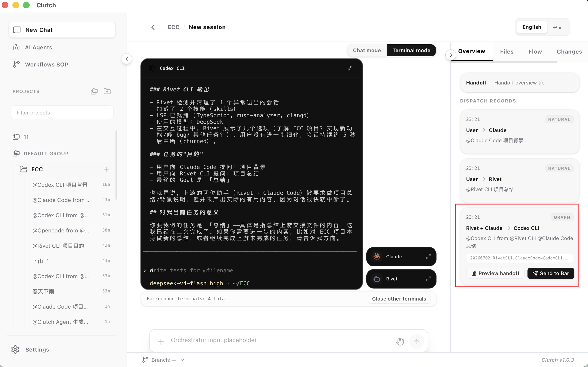Collapse the ECC project folder
This screenshot has width=588, height=367.
[23, 169]
